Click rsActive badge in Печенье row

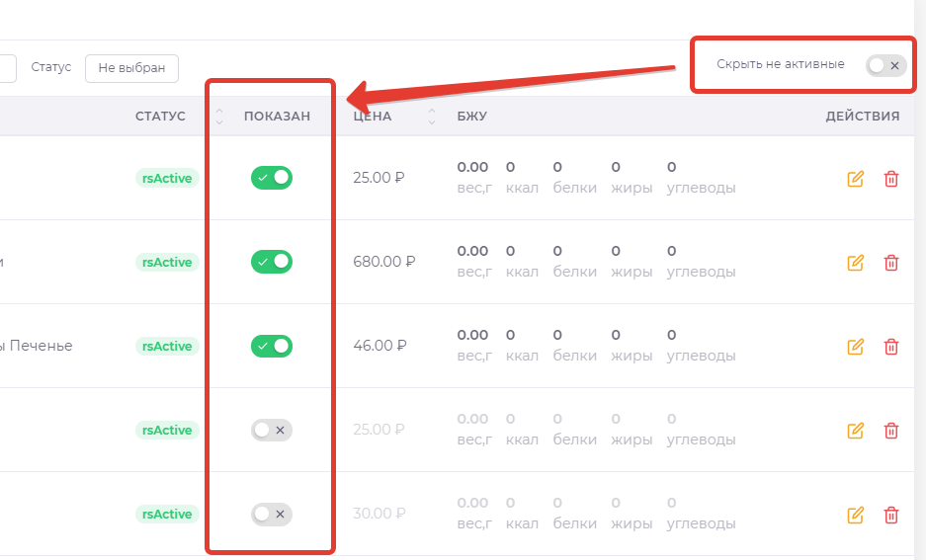(167, 347)
